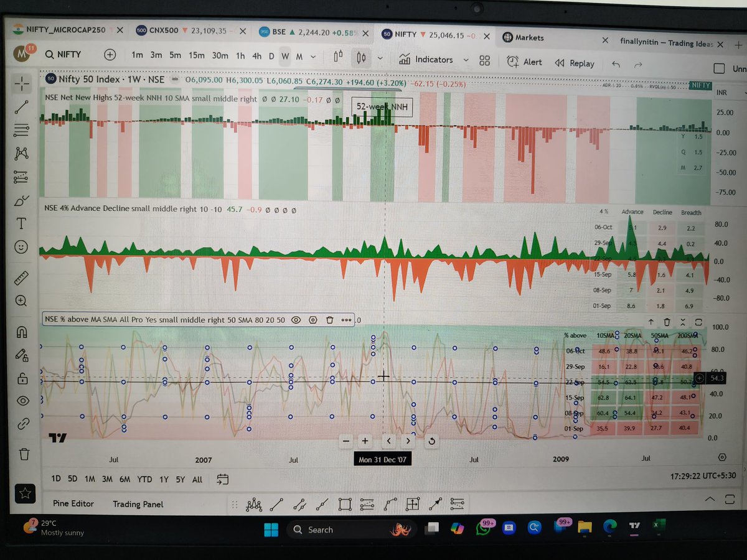The height and width of the screenshot is (560, 747).
Task: Open more options on % above MA legend
Action: click(x=346, y=320)
